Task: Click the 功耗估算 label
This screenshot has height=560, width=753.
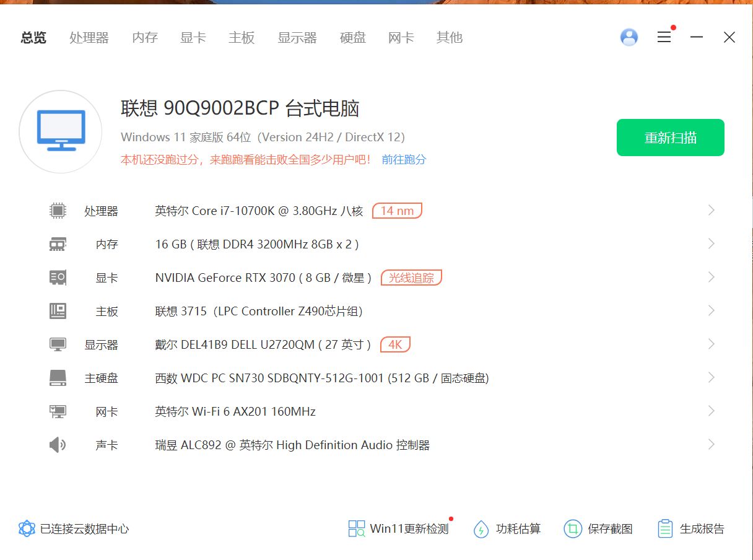Action: (x=518, y=529)
